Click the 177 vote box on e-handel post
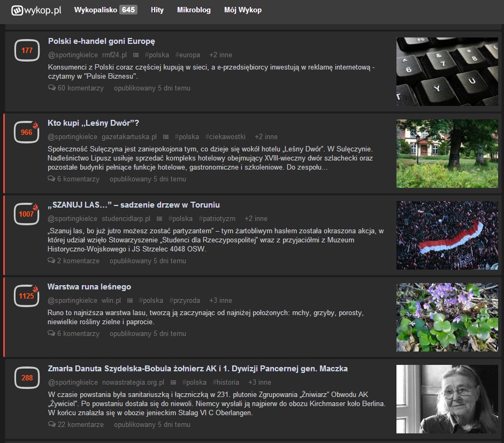 coord(27,51)
